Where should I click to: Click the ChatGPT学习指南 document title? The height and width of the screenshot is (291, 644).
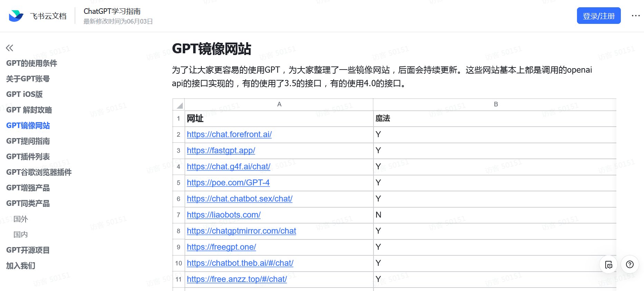[x=112, y=11]
